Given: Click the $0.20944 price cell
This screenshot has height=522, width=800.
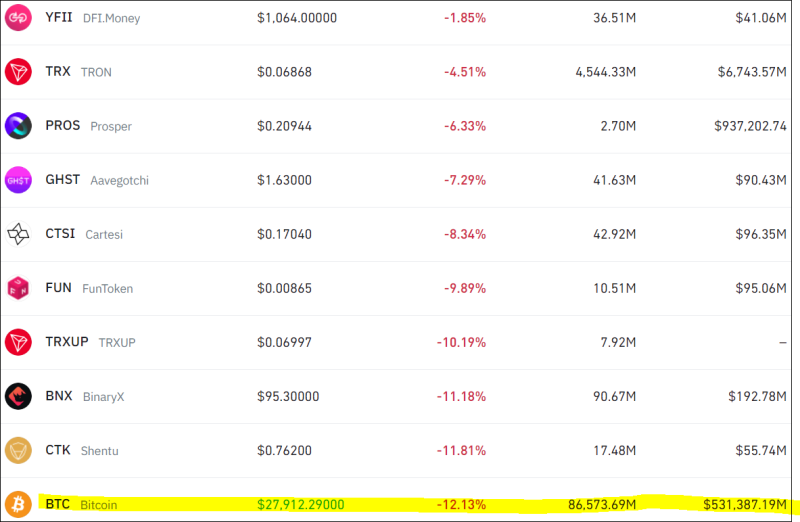Looking at the screenshot, I should coord(284,126).
